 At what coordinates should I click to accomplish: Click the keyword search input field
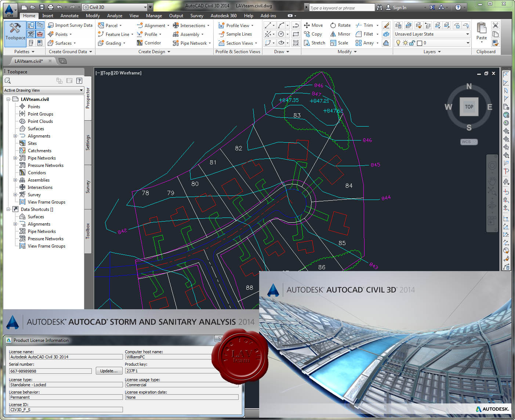click(341, 8)
